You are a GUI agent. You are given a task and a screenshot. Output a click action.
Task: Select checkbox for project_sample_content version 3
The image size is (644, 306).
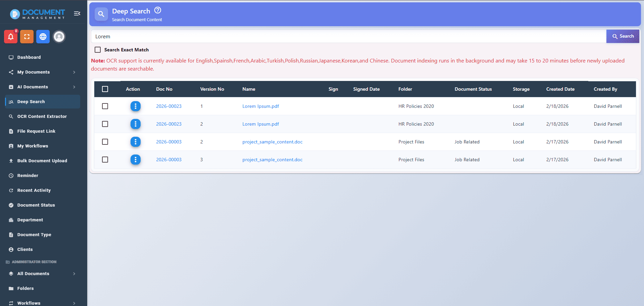pos(105,160)
